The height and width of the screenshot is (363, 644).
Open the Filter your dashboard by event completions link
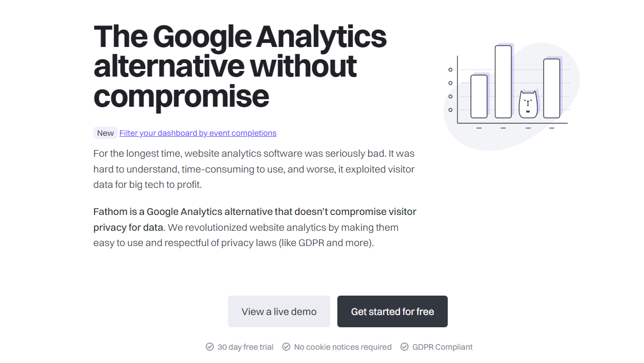198,133
